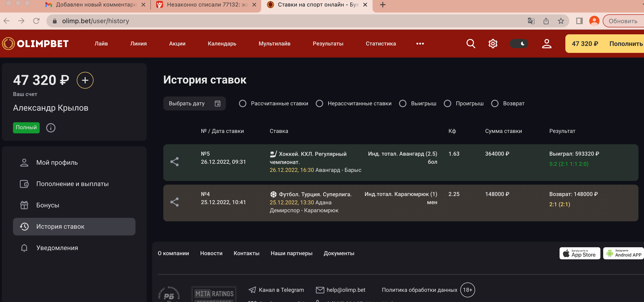Image resolution: width=644 pixels, height=302 pixels.
Task: Open Пополнение и выплаты sidebar item
Action: pos(72,184)
